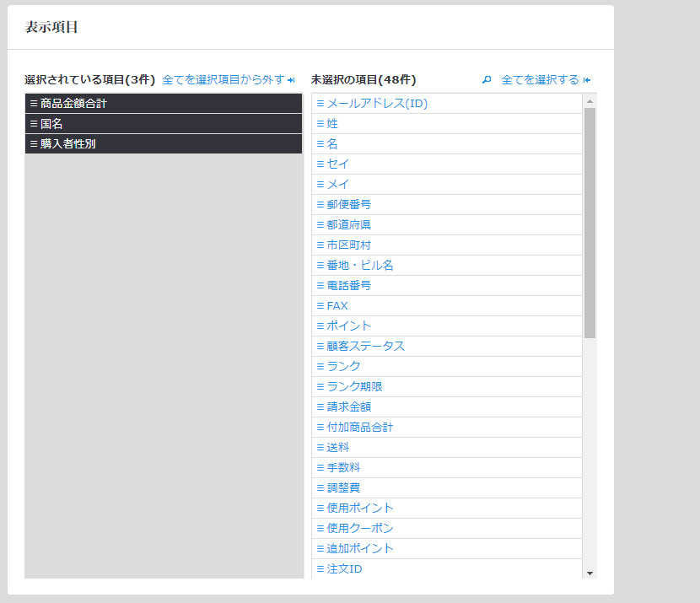700x603 pixels.
Task: Select 都道府県 from unselected items
Action: [x=349, y=225]
